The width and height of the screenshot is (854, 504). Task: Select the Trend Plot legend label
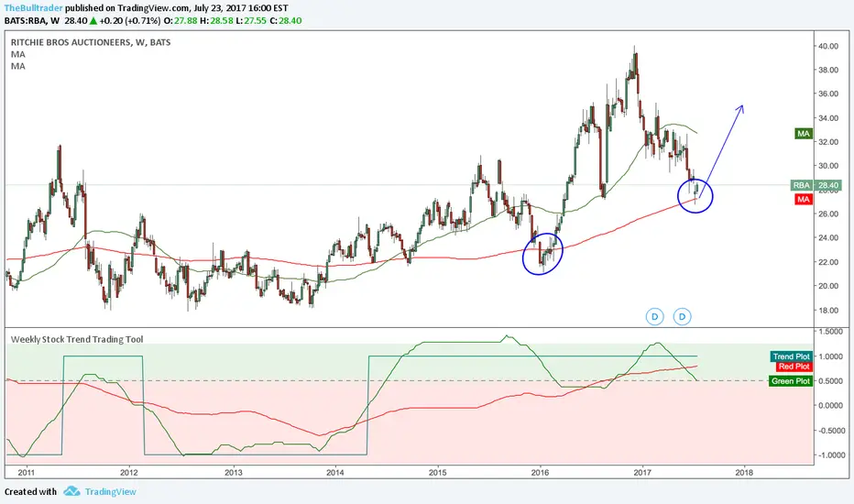(792, 356)
